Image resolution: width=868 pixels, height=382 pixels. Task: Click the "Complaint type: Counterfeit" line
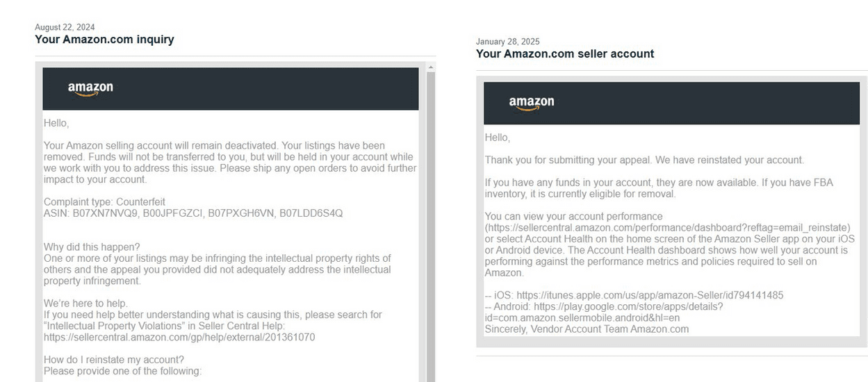click(104, 201)
